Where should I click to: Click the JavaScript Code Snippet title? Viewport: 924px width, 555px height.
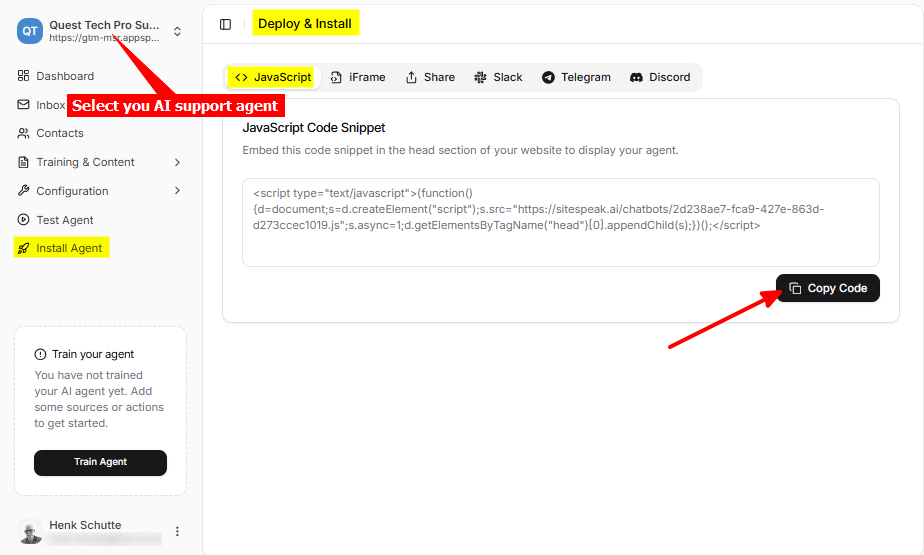coord(314,128)
